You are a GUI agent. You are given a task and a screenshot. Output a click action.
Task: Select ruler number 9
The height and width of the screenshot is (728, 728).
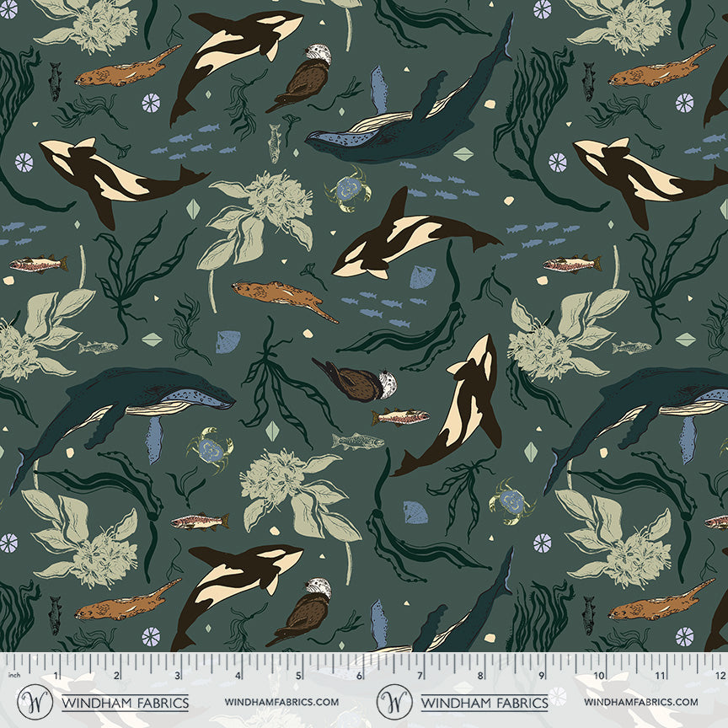[541, 675]
